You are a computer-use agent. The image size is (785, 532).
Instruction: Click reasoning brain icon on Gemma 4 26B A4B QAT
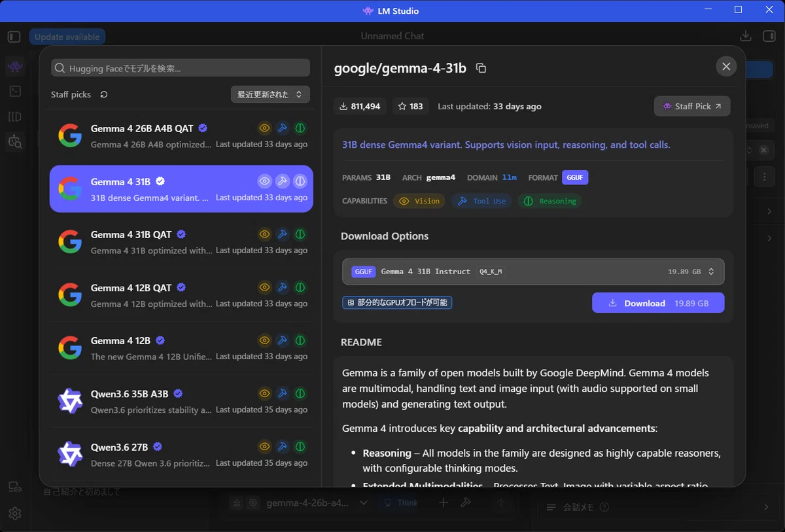tap(300, 128)
